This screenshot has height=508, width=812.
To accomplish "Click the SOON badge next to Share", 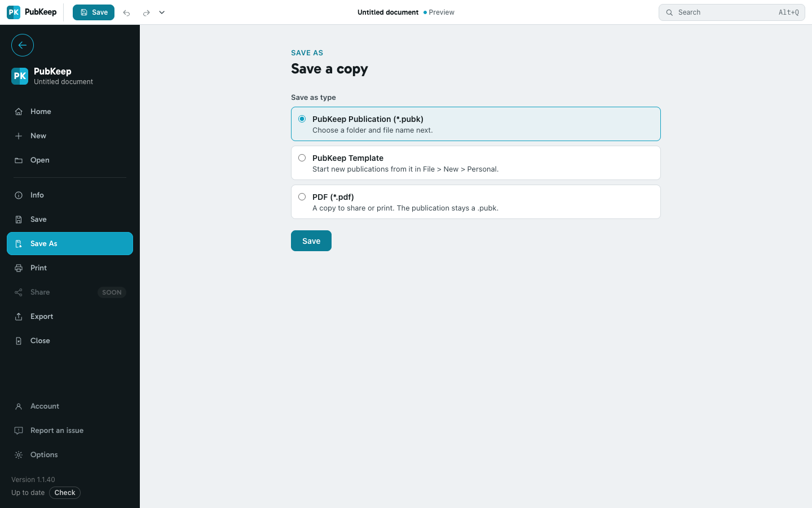I will click(112, 292).
